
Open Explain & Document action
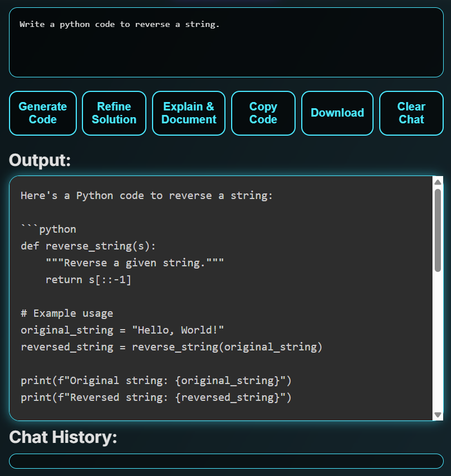(188, 113)
